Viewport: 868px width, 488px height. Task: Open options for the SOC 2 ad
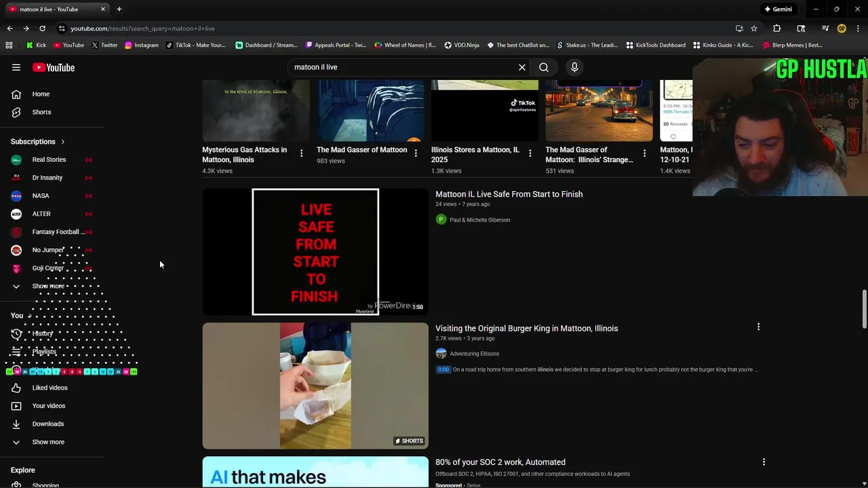pyautogui.click(x=764, y=462)
